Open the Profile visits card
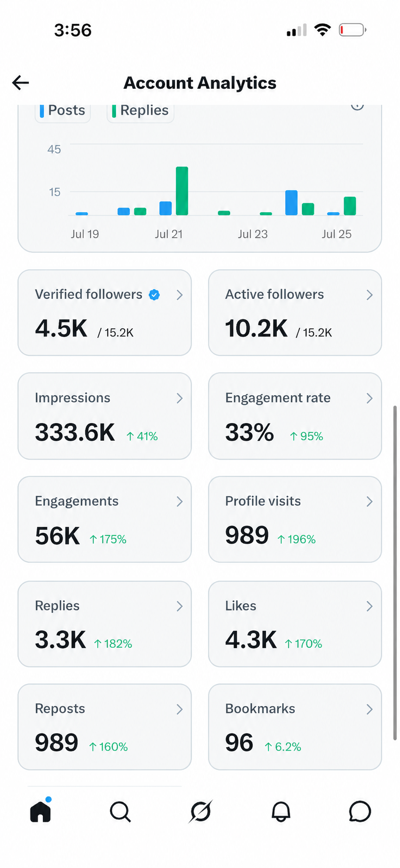The width and height of the screenshot is (400, 868). 295,519
